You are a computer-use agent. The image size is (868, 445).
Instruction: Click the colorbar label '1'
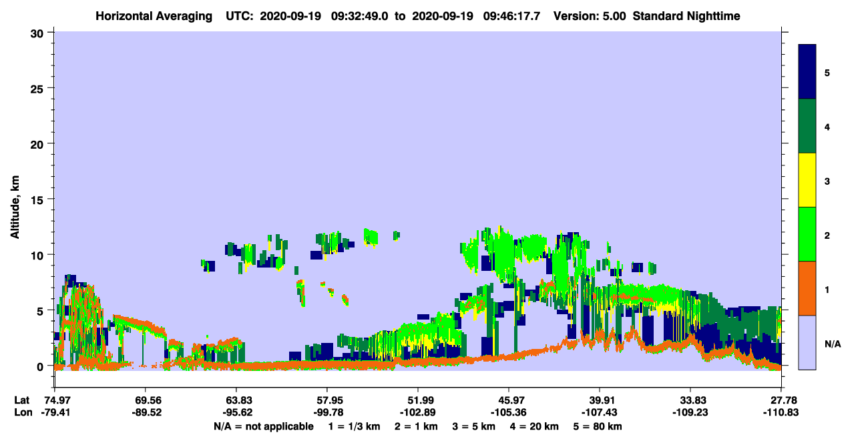pos(827,289)
